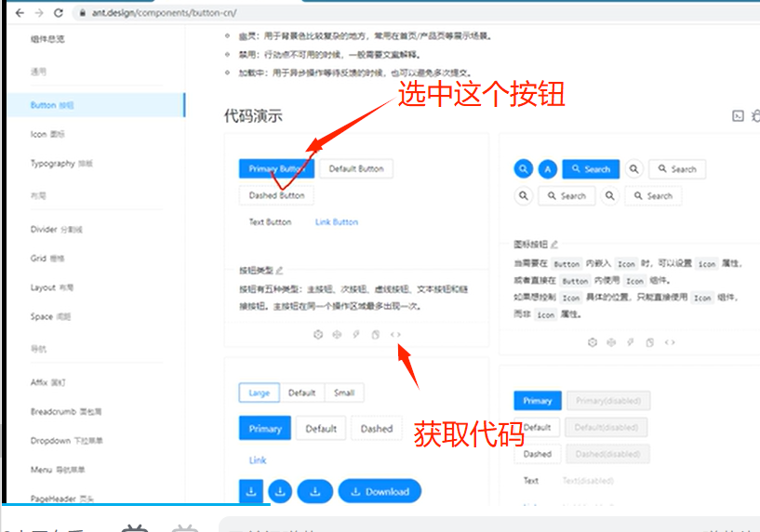The height and width of the screenshot is (532, 760).
Task: Open Grid component in sidebar
Action: tap(47, 259)
